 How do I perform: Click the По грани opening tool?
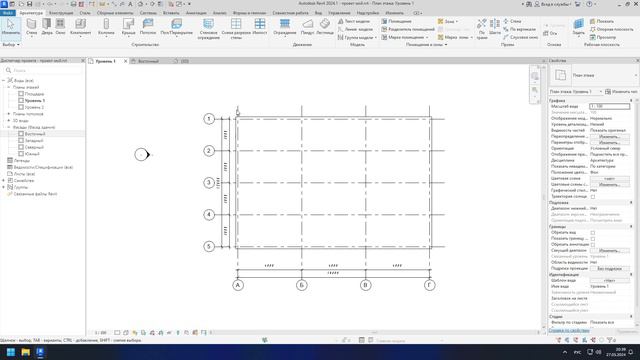pos(482,29)
